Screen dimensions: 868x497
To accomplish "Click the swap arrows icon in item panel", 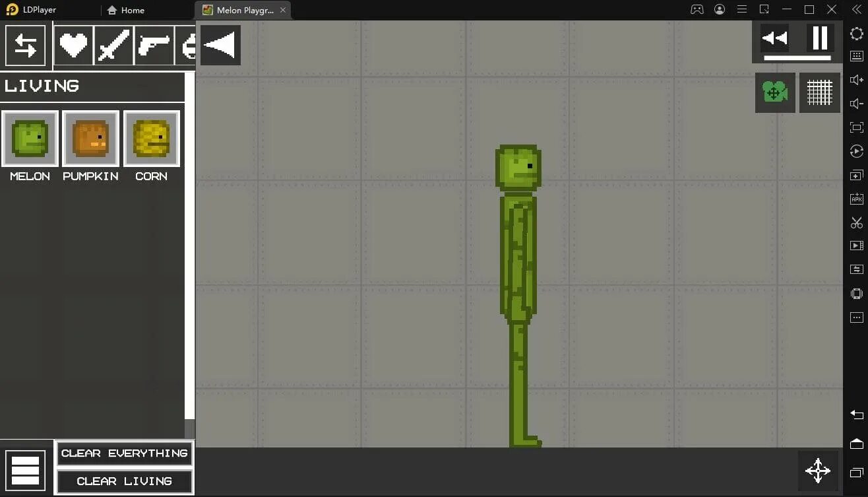I will click(x=26, y=46).
